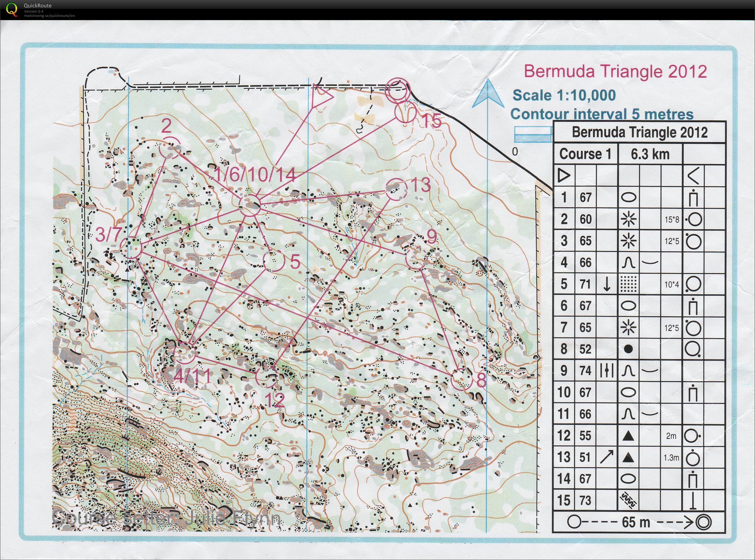Click the Scale 1:10,000 text

coord(564,95)
